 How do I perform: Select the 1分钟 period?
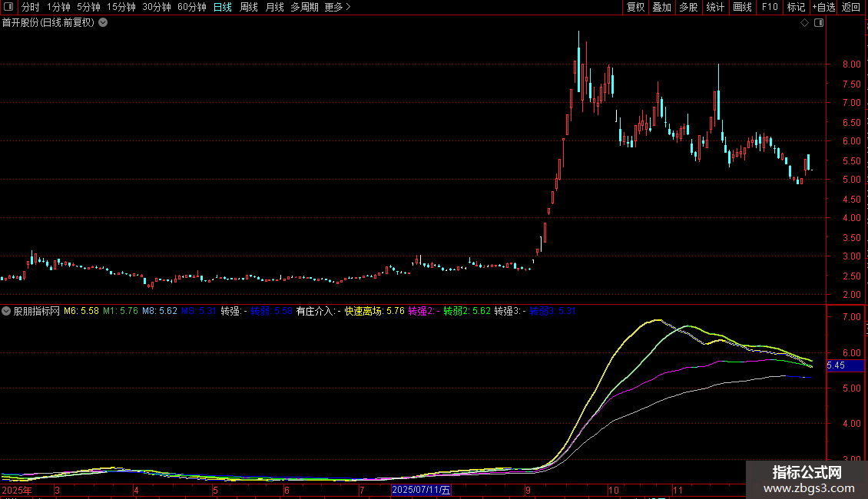pyautogui.click(x=58, y=7)
